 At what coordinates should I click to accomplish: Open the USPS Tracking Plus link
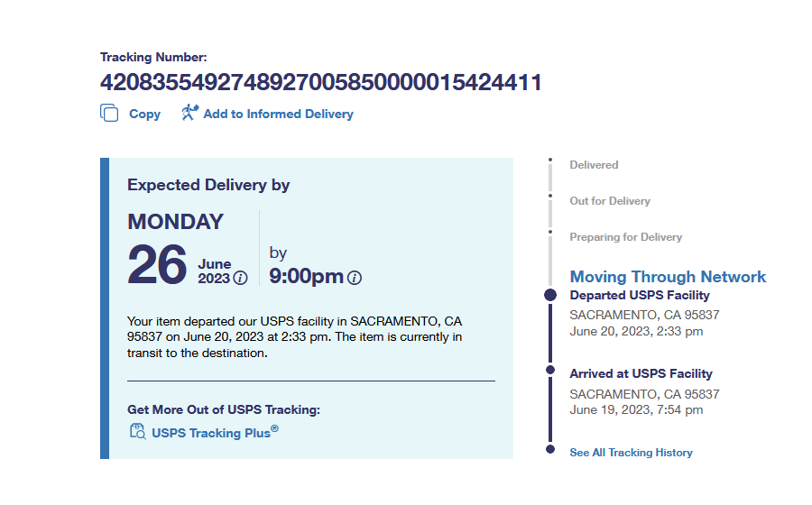tap(215, 433)
